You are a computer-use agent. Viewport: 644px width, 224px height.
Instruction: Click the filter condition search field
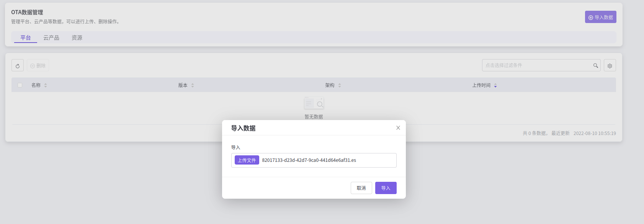click(536, 66)
